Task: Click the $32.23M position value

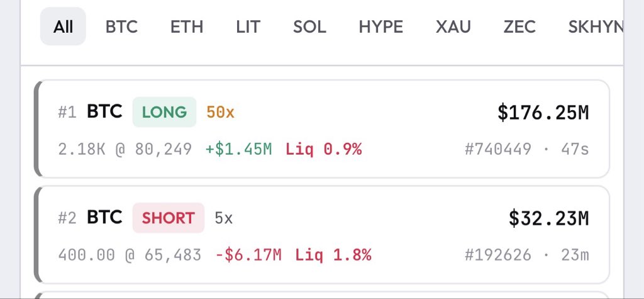Action: tap(548, 219)
